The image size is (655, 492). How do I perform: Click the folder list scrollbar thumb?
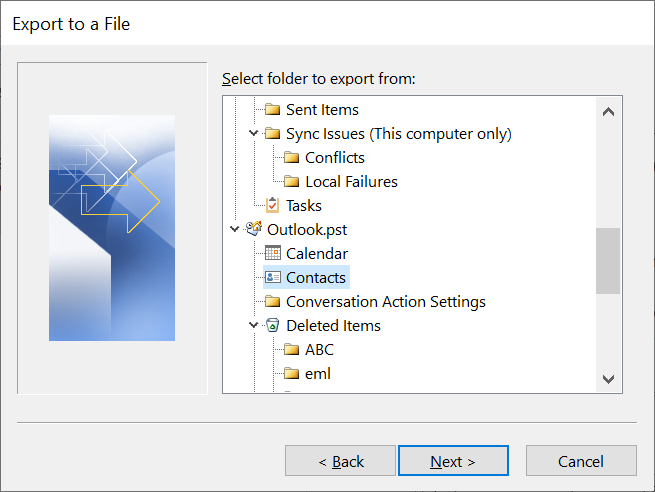point(608,261)
